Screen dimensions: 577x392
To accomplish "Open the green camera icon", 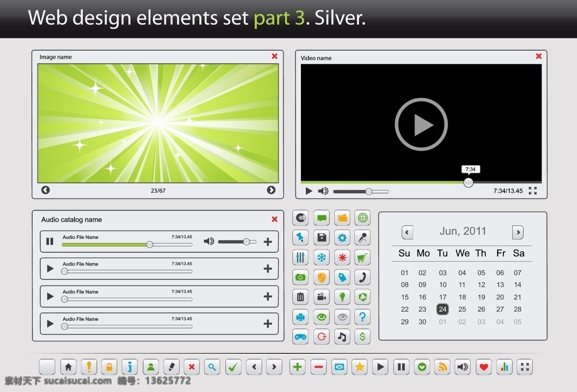I will point(301,277).
